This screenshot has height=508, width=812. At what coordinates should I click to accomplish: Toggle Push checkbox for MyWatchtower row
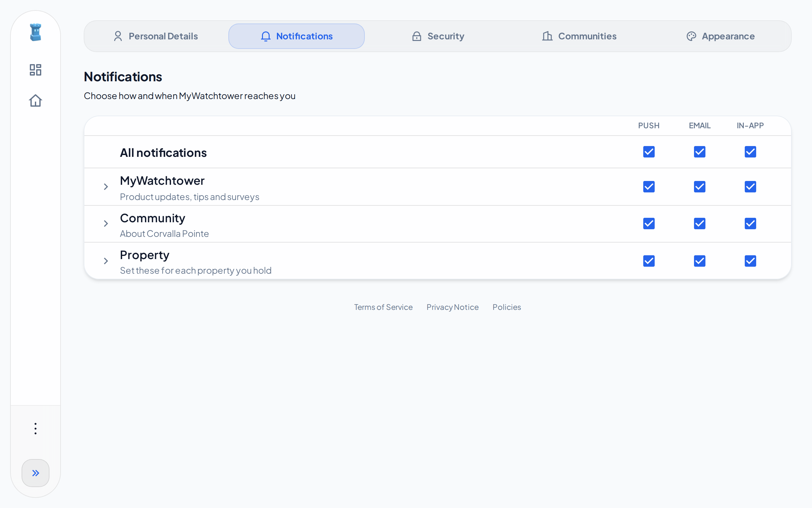649,187
